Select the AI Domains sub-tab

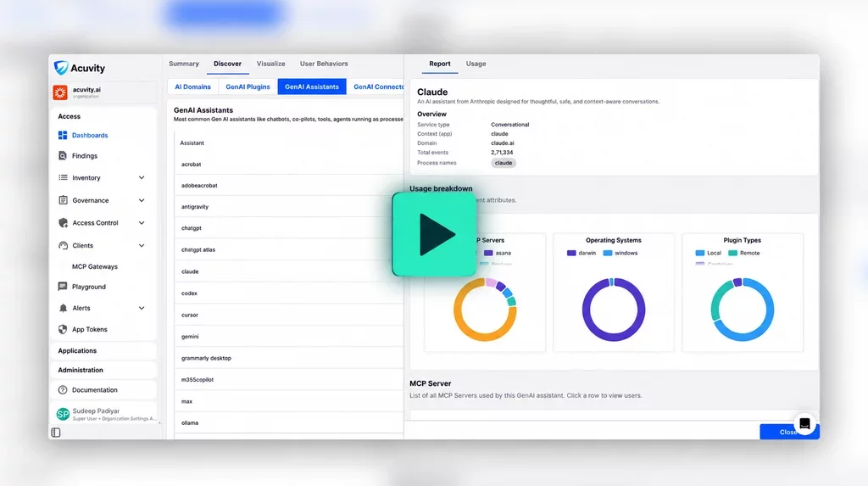192,87
